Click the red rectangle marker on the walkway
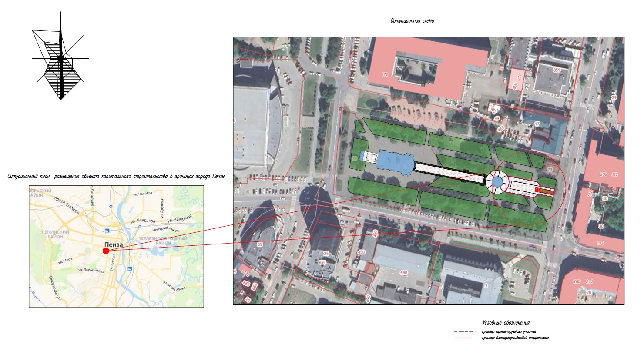Viewport: 644px width, 348px height. 537,190
